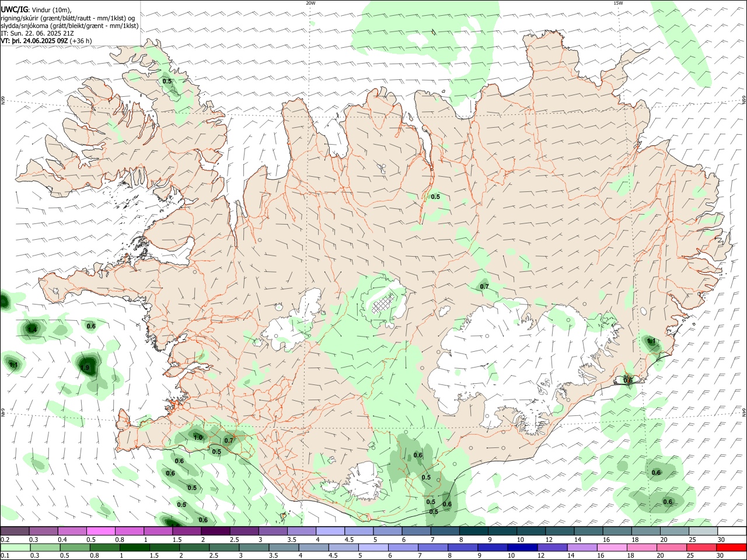
Task: Click the bright magenta snow swatch 0.5–0.8
Action: click(x=101, y=531)
